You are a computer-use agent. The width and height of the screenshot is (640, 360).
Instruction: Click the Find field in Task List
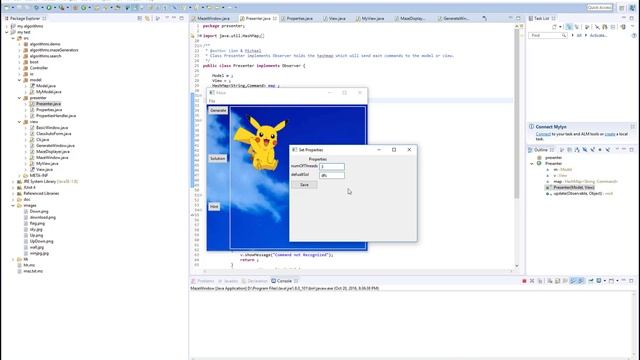point(548,36)
